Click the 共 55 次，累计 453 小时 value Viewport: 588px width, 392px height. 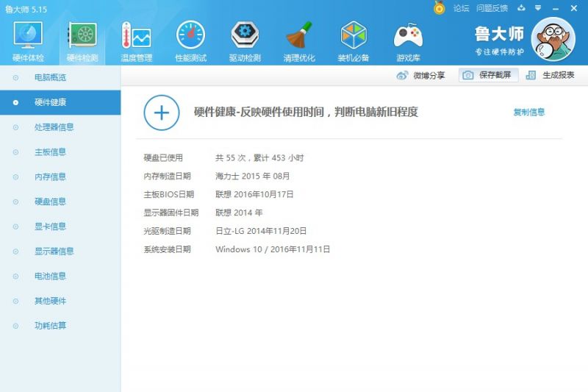259,158
